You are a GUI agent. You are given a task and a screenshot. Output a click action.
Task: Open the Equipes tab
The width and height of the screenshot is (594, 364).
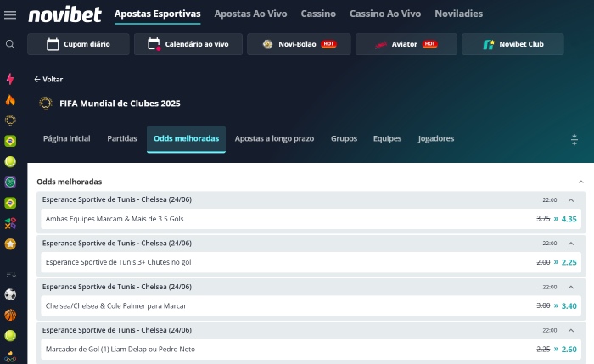[x=387, y=138]
